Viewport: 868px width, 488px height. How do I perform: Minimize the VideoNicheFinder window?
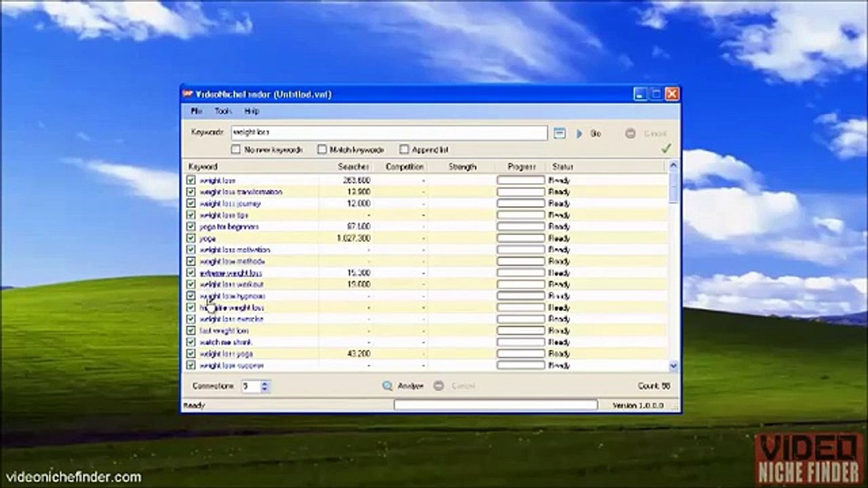pyautogui.click(x=640, y=94)
